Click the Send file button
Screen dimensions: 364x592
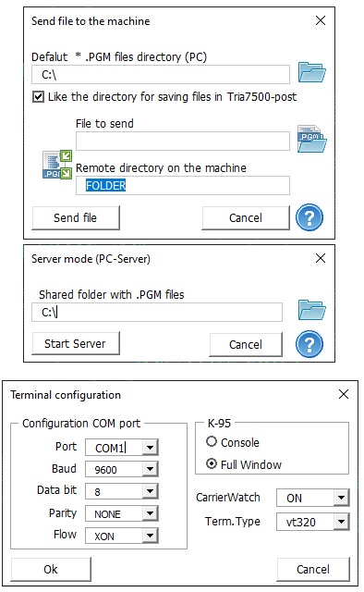(x=76, y=218)
